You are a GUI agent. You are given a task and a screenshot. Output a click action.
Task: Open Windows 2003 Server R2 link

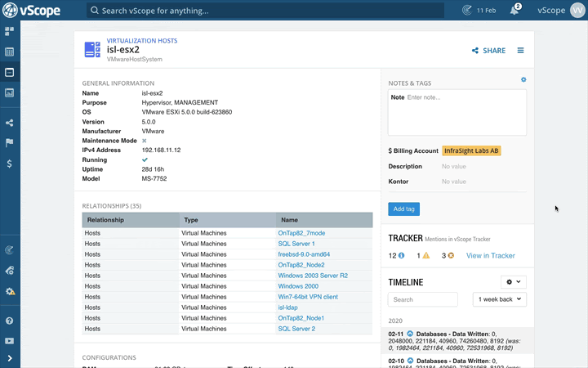[x=313, y=276]
